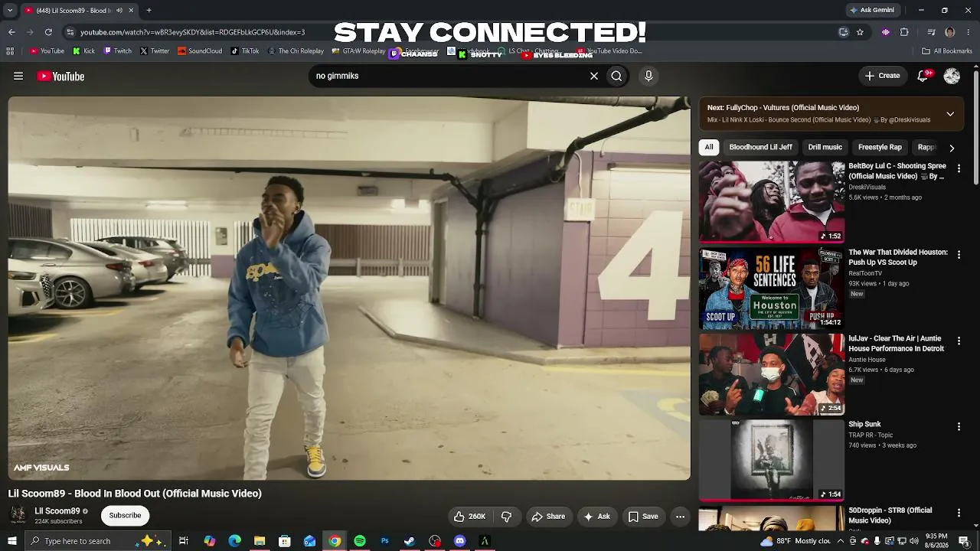Click the 50Droppin - STR8 video title
The image size is (980, 551).
pyautogui.click(x=890, y=515)
